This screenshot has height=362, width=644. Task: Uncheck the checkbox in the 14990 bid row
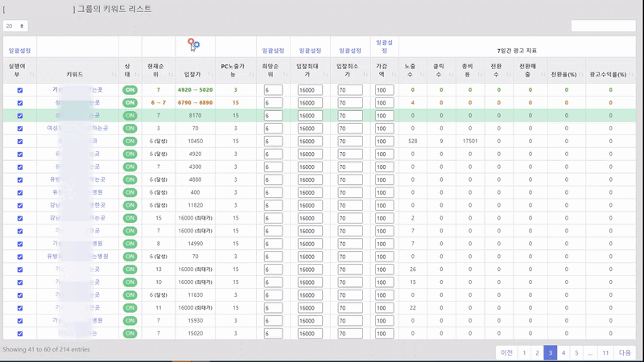pyautogui.click(x=20, y=243)
